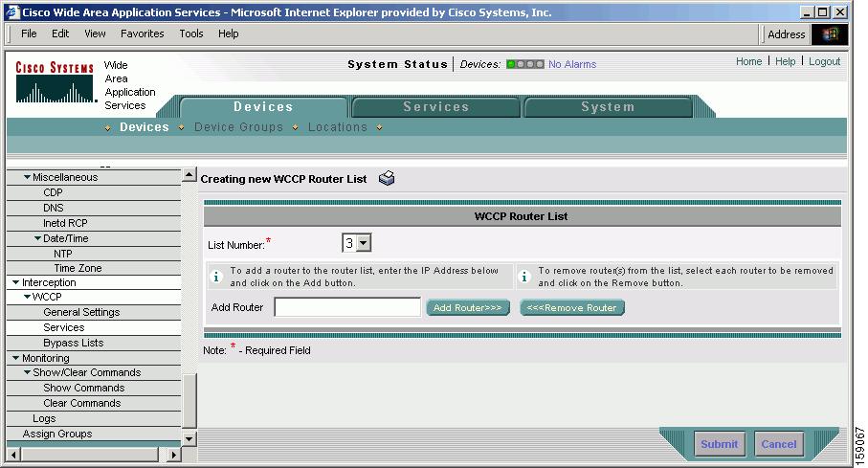The width and height of the screenshot is (868, 468).
Task: Switch to the System main tab
Action: click(608, 107)
